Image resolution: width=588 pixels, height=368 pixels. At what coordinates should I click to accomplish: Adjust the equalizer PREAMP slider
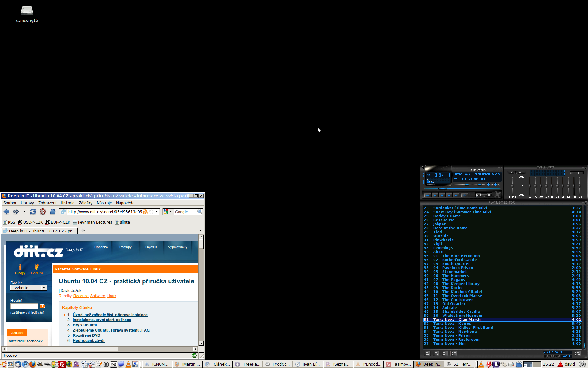click(x=512, y=186)
